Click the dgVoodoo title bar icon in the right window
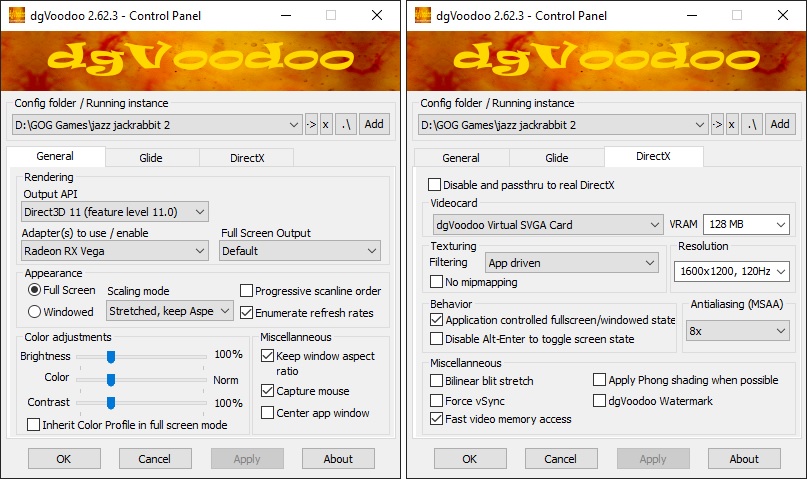810x482 pixels. coord(423,15)
